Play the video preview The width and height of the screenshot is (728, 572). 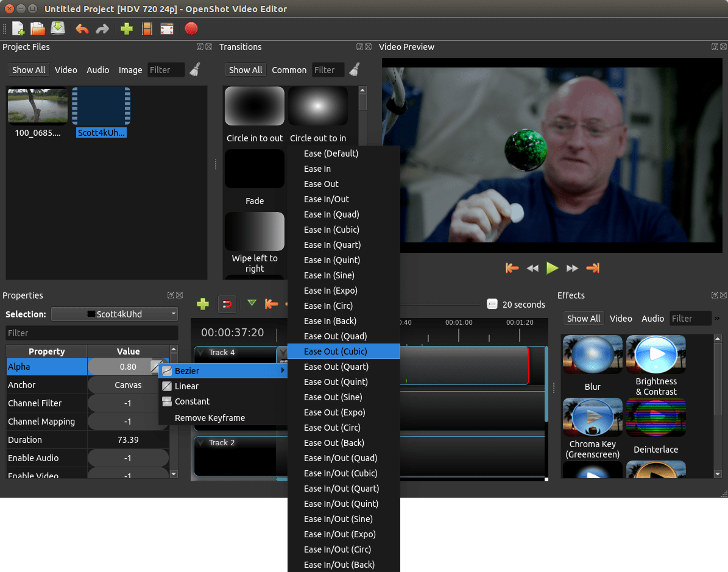pyautogui.click(x=552, y=268)
